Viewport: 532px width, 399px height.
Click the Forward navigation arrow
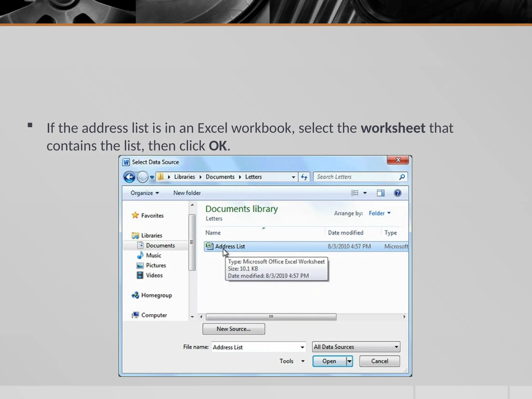[x=142, y=177]
